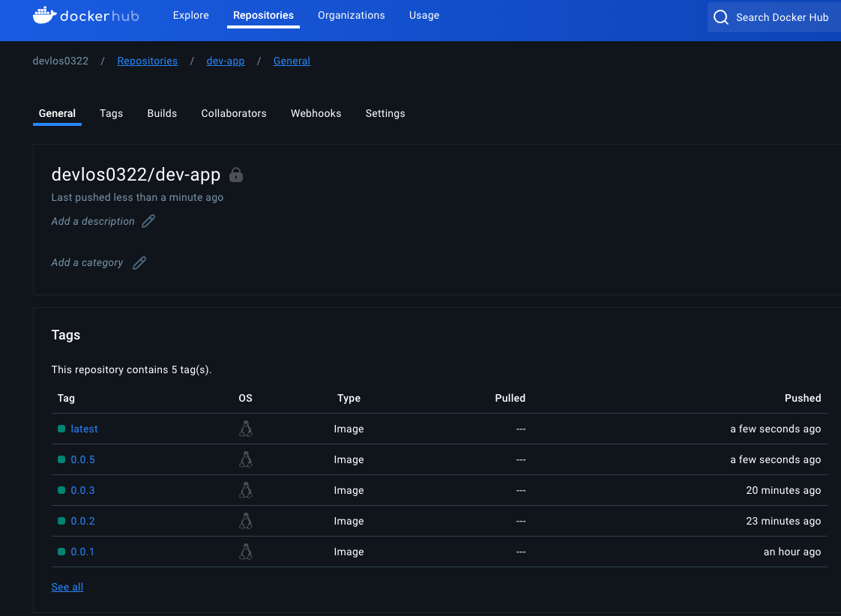Open the 0.0.2 tag link
The height and width of the screenshot is (616, 841).
tap(82, 521)
